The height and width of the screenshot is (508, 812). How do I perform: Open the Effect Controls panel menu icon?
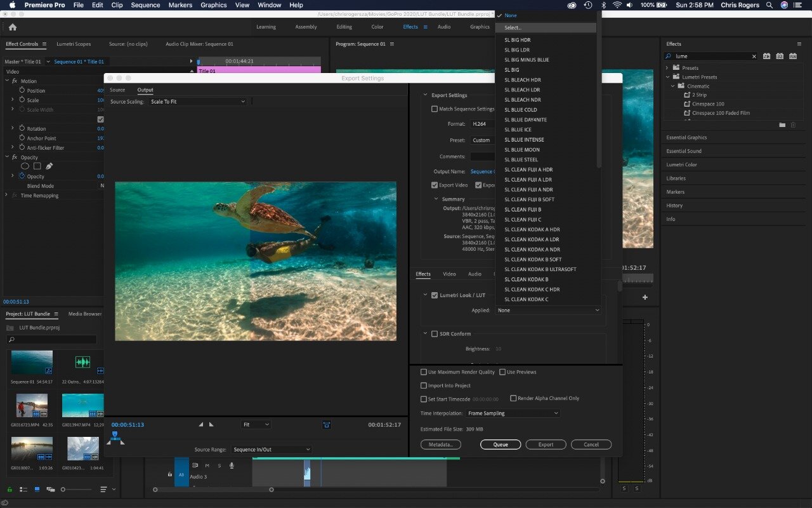point(44,44)
